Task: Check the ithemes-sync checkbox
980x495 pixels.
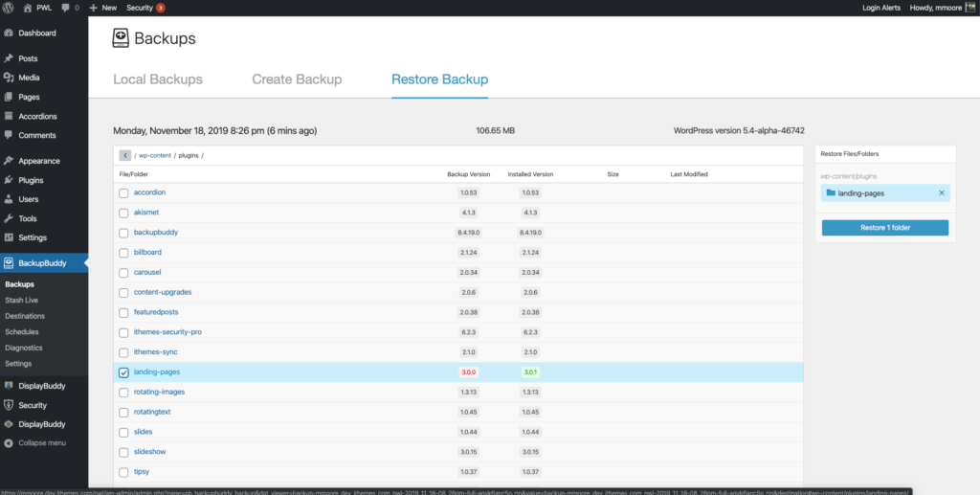Action: point(123,352)
